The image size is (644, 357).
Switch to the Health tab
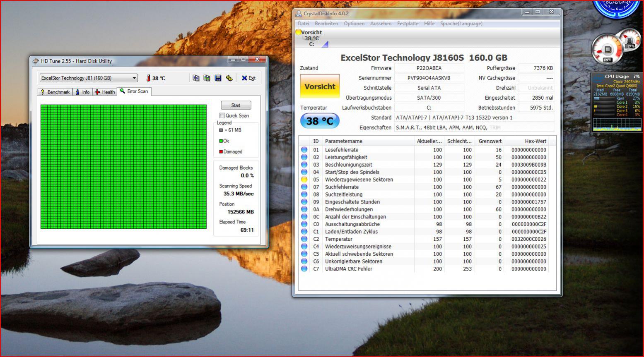pyautogui.click(x=105, y=92)
